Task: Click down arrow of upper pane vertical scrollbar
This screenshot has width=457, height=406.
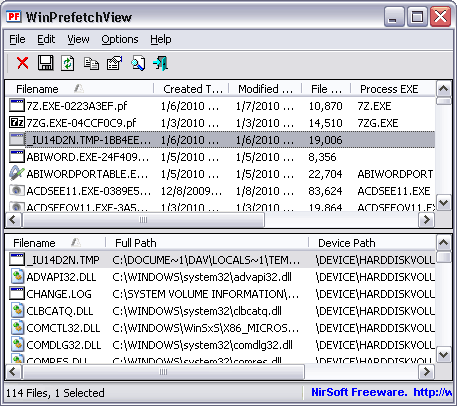Action: (x=444, y=203)
